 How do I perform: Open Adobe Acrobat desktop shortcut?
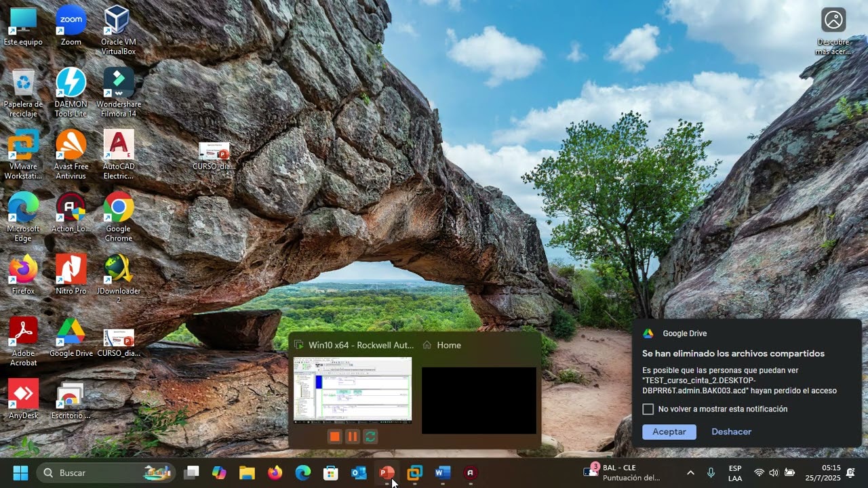pos(23,342)
